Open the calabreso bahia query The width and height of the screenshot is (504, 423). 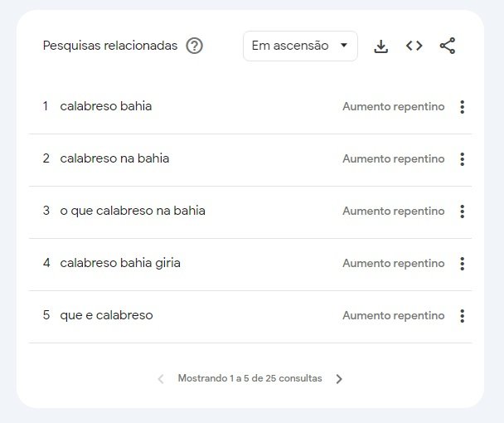[106, 106]
